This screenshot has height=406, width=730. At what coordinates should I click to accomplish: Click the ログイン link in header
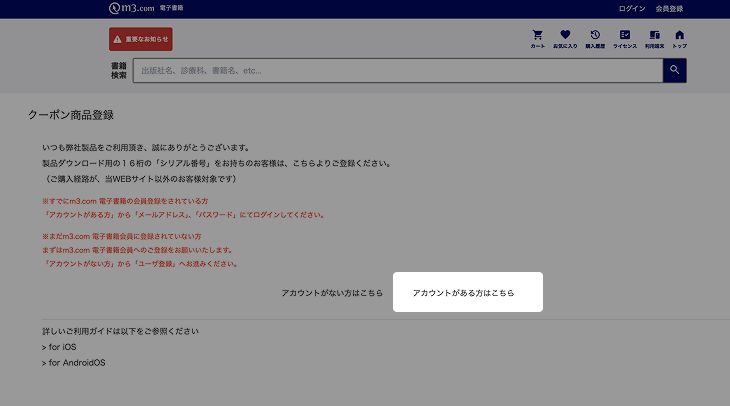point(632,8)
